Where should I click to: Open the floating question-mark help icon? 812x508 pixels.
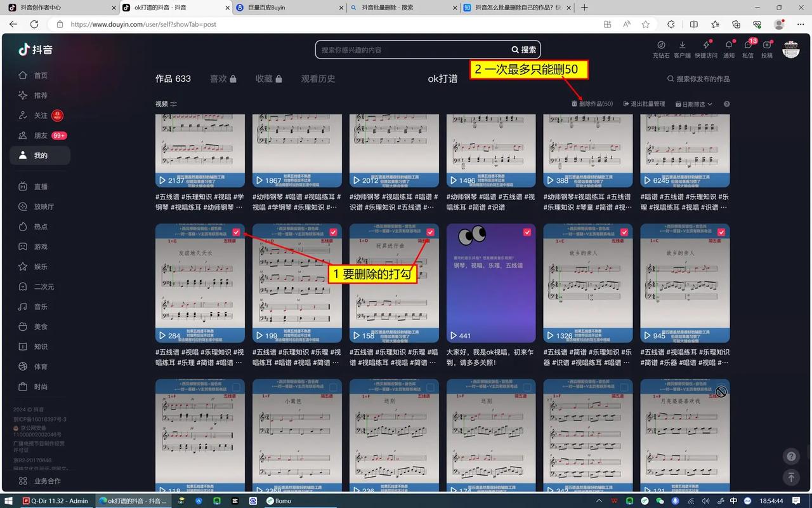[791, 456]
